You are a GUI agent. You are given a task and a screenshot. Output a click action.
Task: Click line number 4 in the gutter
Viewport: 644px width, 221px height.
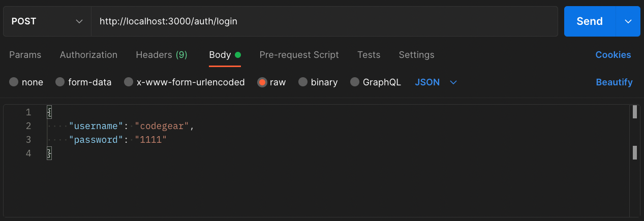point(28,153)
